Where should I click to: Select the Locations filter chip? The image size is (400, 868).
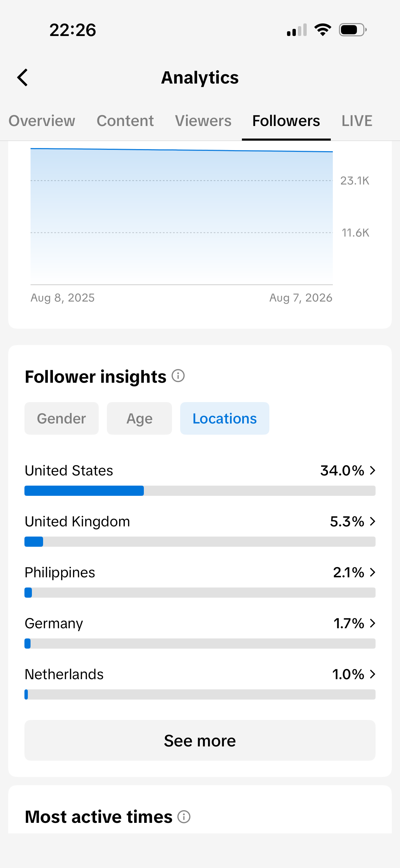225,418
